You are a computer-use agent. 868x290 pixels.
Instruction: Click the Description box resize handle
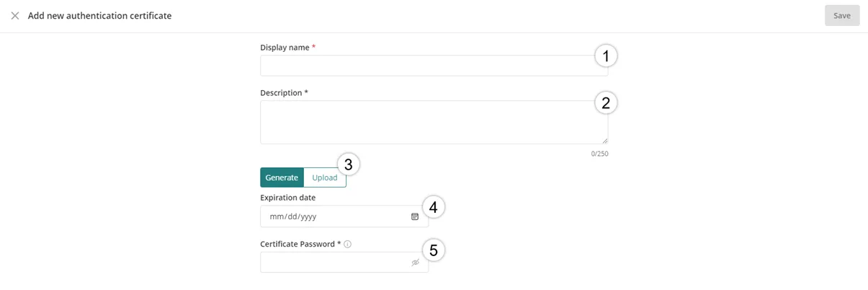(x=604, y=141)
